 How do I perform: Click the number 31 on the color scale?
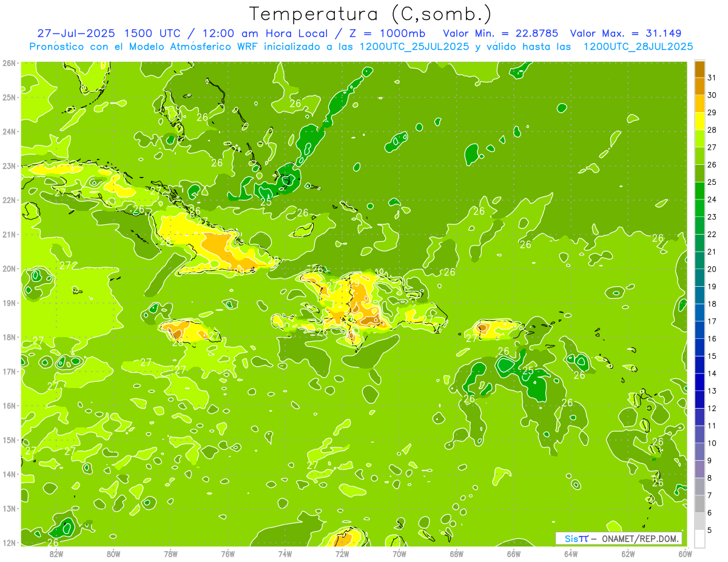coord(712,78)
